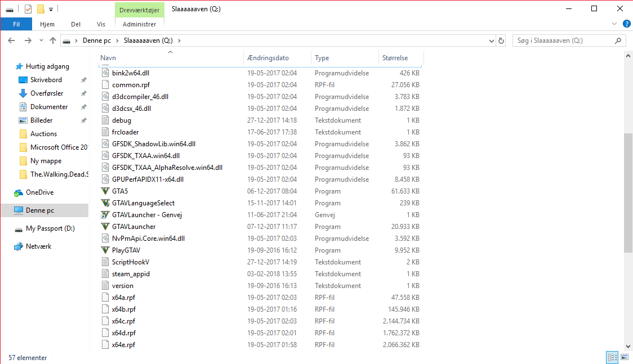Image resolution: width=633 pixels, height=364 pixels.
Task: Click the x64a.rpf file icon
Action: point(105,298)
